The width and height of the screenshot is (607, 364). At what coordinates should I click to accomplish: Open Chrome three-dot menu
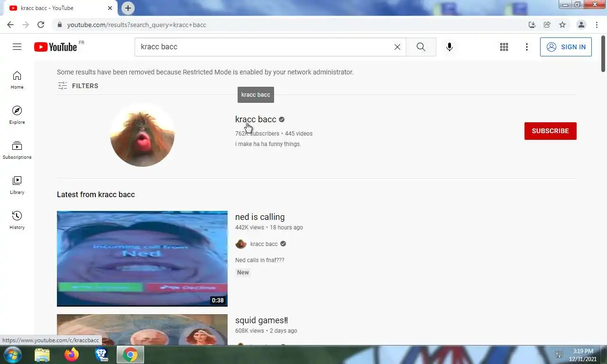(597, 25)
